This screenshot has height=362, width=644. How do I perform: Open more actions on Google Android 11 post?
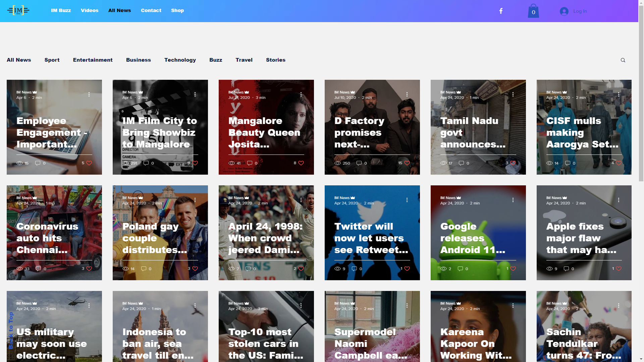(513, 200)
